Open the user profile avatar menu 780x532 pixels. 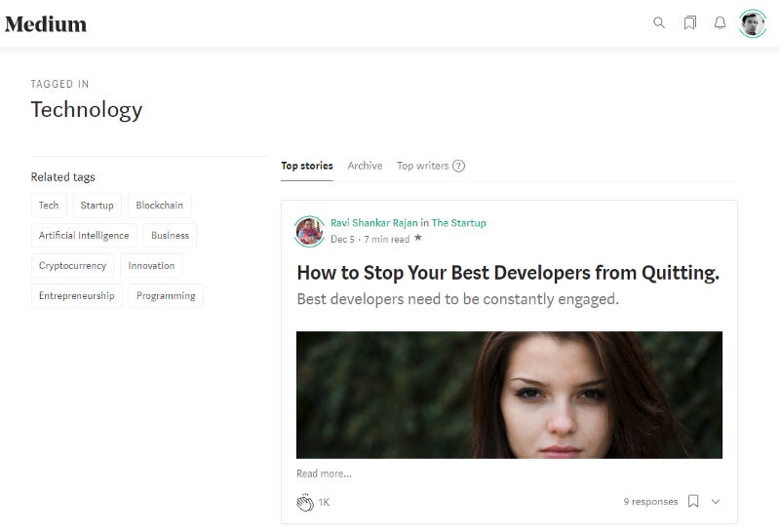point(752,23)
